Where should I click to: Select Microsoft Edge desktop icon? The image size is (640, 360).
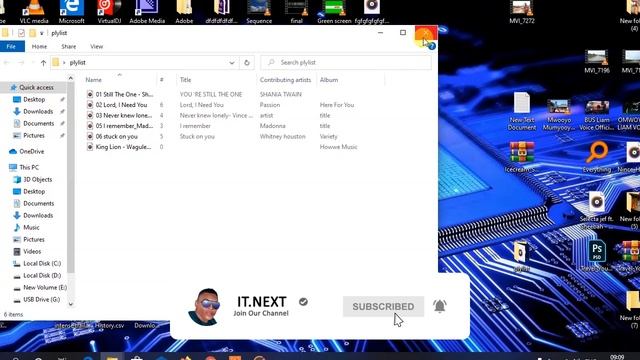71,12
